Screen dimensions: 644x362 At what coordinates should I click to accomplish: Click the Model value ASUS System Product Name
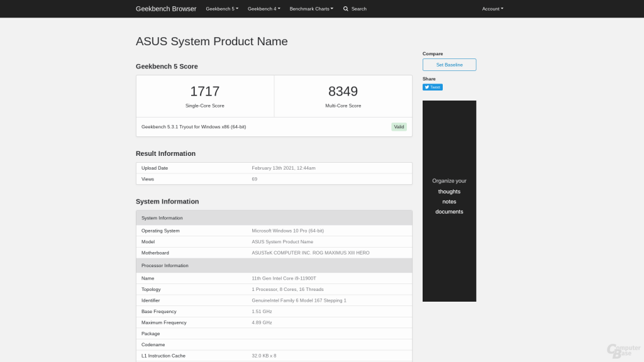(282, 242)
